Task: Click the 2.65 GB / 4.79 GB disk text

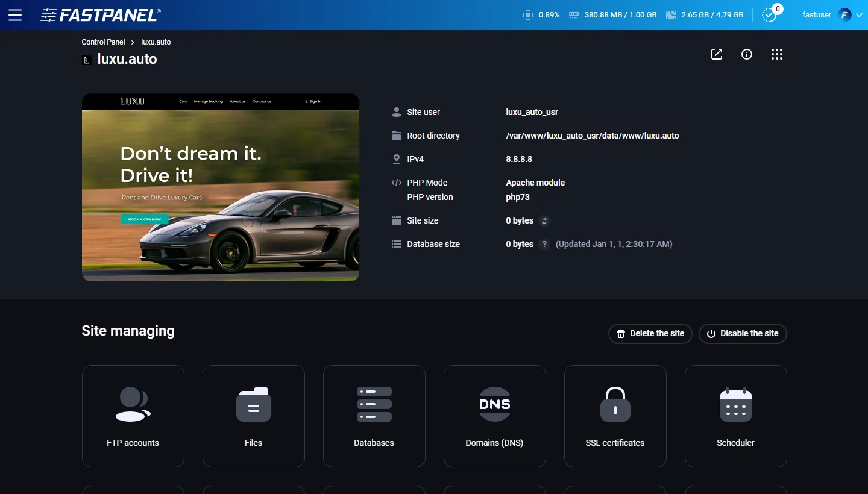Action: [x=712, y=15]
